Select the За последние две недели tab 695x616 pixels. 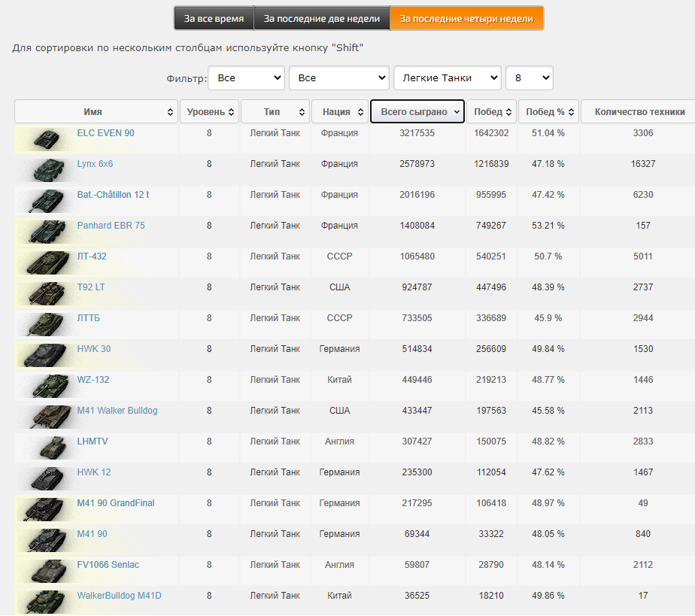point(321,19)
